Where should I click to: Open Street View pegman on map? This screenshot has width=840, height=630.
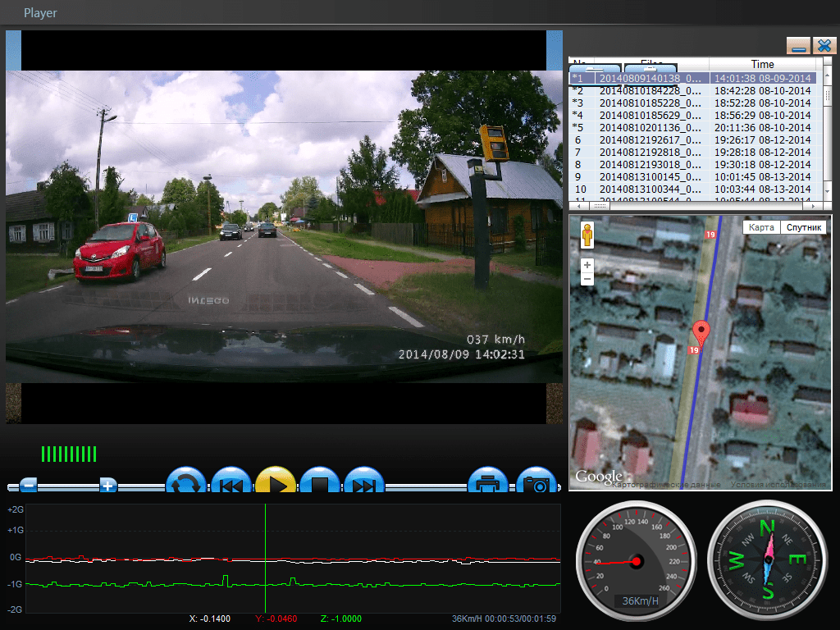click(587, 237)
